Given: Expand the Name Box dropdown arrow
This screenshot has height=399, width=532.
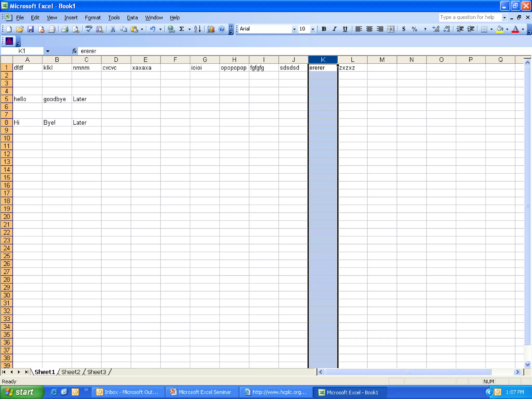Looking at the screenshot, I should tap(48, 51).
